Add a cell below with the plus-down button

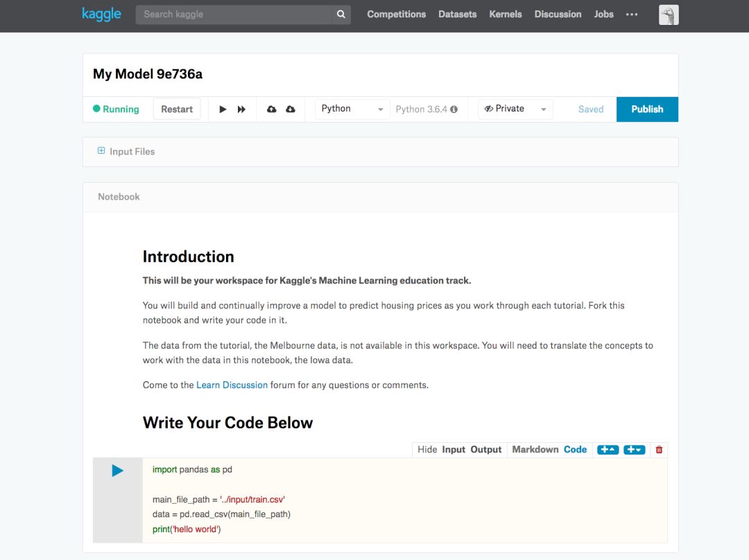point(634,450)
